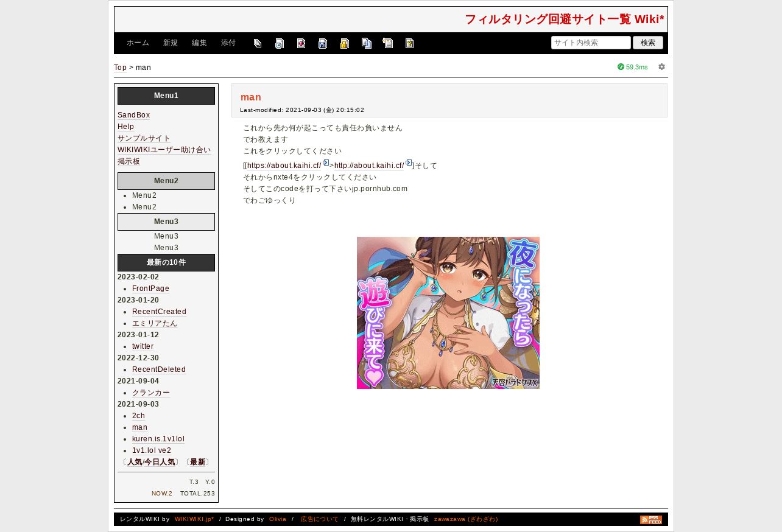Open 掲示板 link in sidebar

129,161
